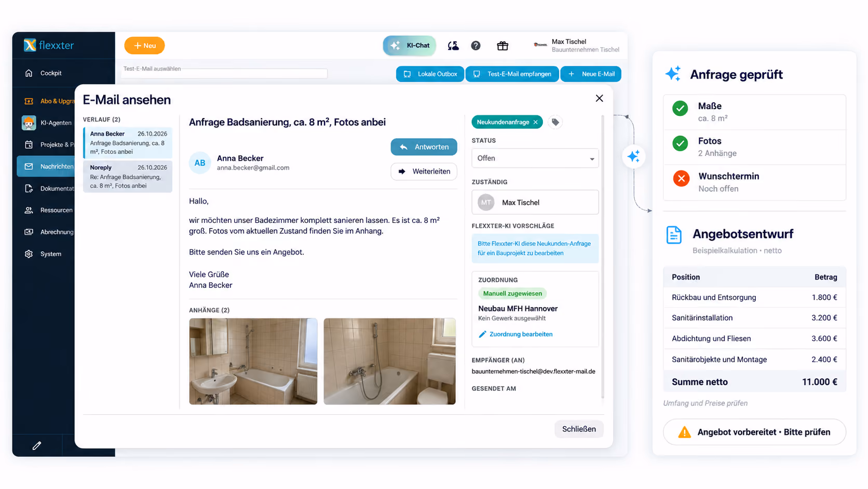The width and height of the screenshot is (868, 489).
Task: Select the Noreply message in Verlauf
Action: 128,177
